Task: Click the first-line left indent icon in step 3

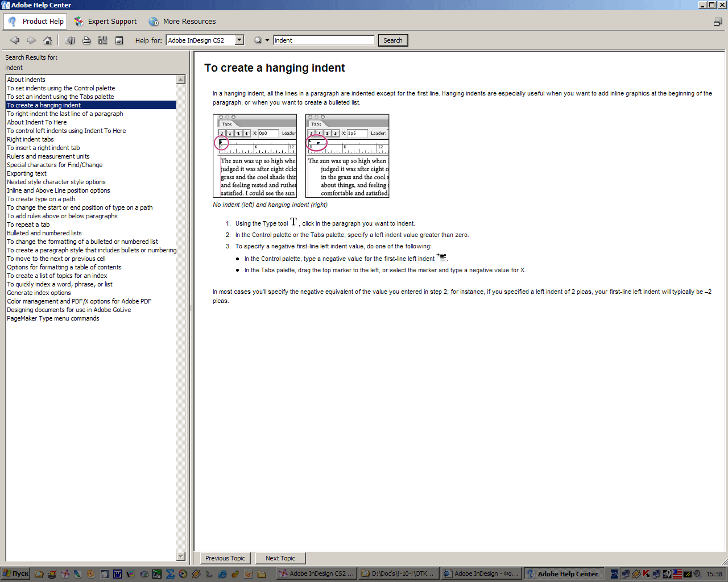Action: pyautogui.click(x=442, y=257)
